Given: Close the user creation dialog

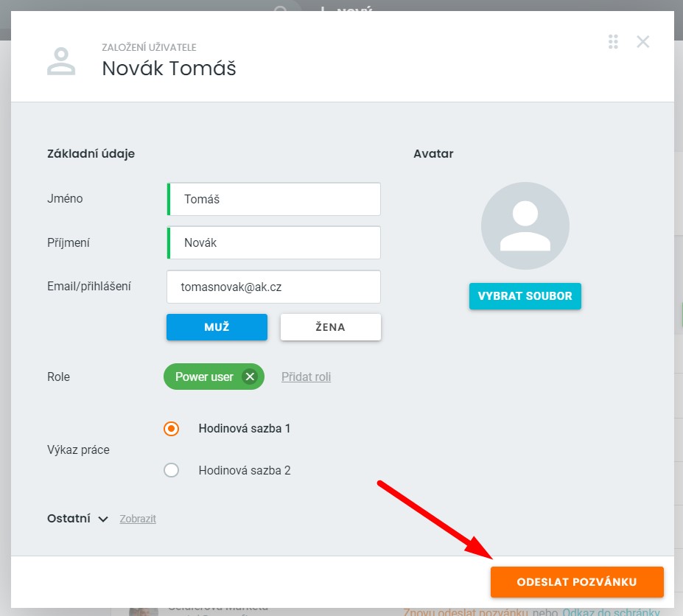Looking at the screenshot, I should point(642,42).
